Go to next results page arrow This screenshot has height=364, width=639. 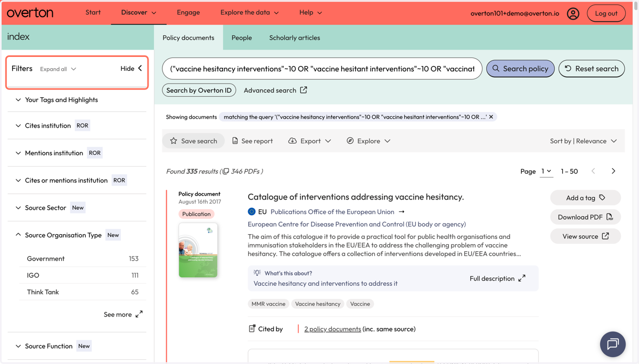tap(613, 171)
